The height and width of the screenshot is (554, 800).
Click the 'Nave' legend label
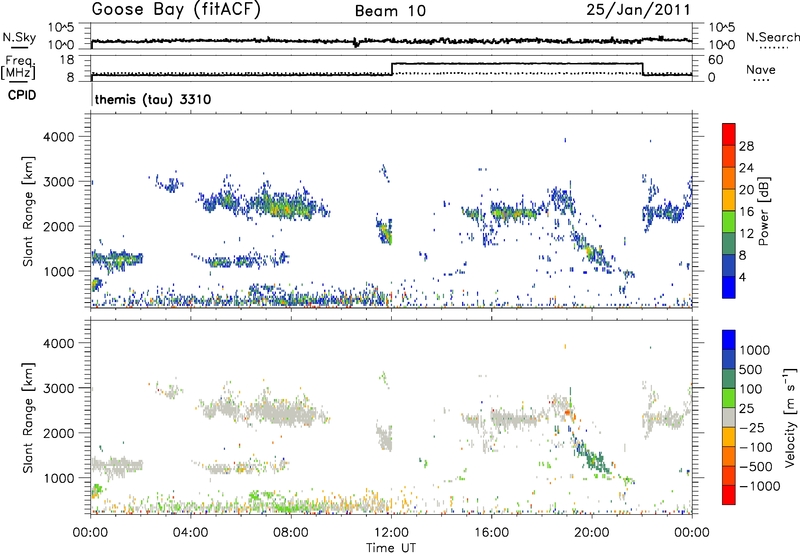(761, 69)
